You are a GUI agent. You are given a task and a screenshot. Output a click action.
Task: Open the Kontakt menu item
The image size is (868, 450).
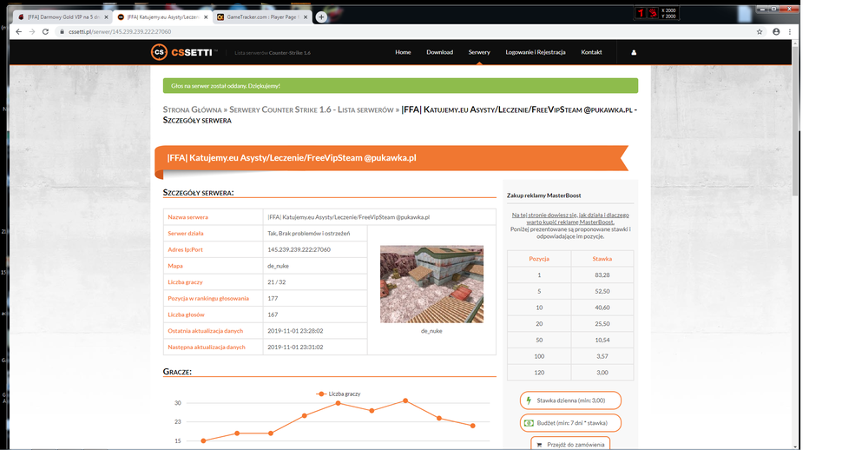591,52
